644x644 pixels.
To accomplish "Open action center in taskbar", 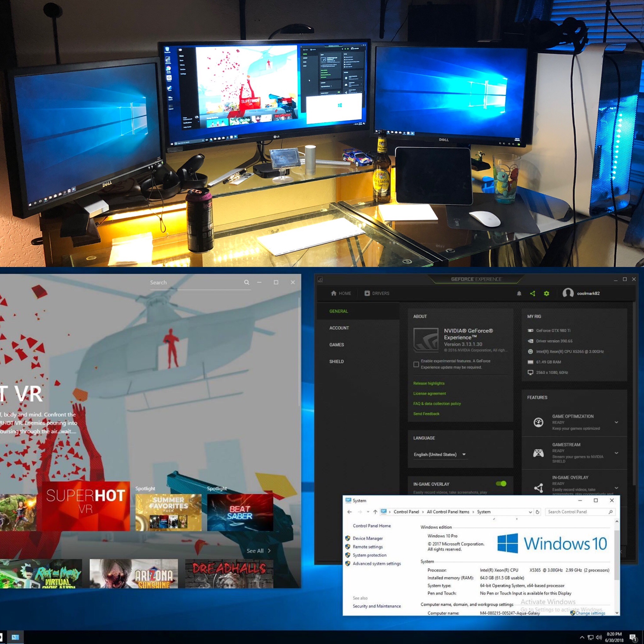I will 633,637.
